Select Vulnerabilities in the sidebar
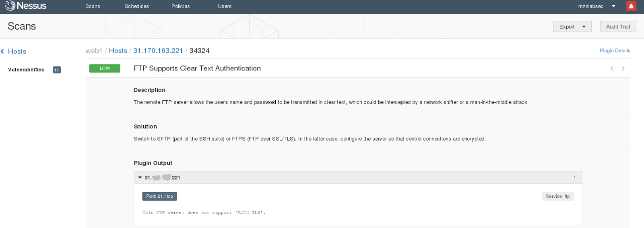644x228 pixels. pos(26,70)
